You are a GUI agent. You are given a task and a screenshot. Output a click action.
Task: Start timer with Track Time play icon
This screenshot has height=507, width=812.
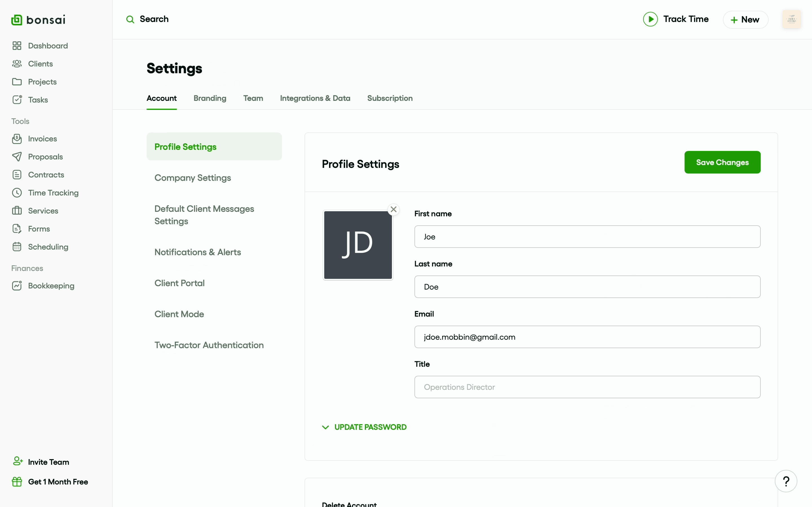pyautogui.click(x=650, y=19)
